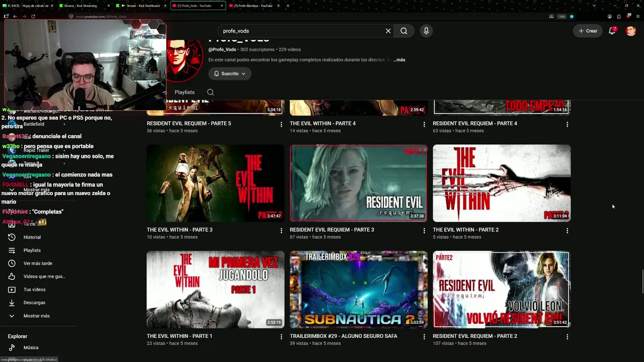Click the Tus videos icon
Viewport: 644px width, 362px height.
click(x=12, y=290)
